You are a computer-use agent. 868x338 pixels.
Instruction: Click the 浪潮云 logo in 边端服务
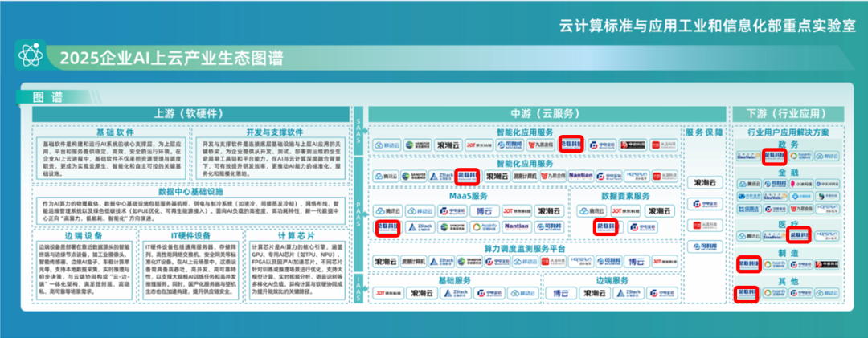point(595,293)
